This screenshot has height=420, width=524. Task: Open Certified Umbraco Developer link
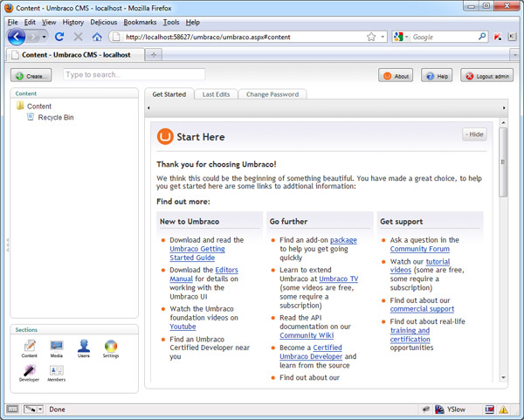click(311, 352)
